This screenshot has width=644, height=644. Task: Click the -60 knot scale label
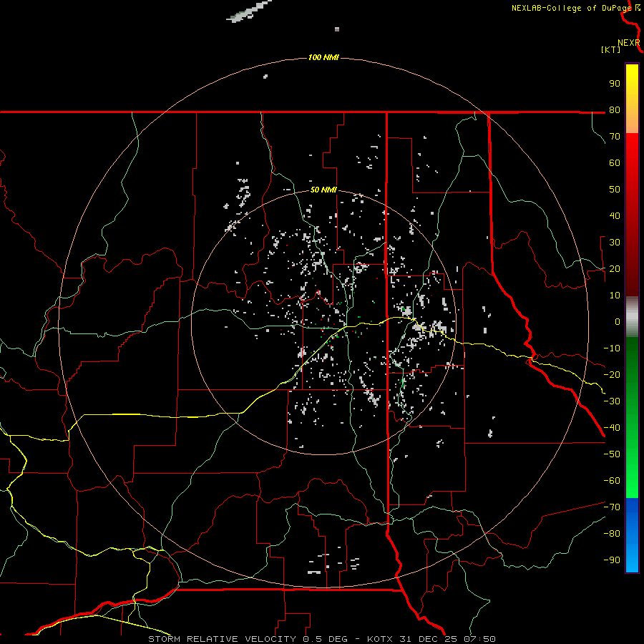pyautogui.click(x=612, y=481)
